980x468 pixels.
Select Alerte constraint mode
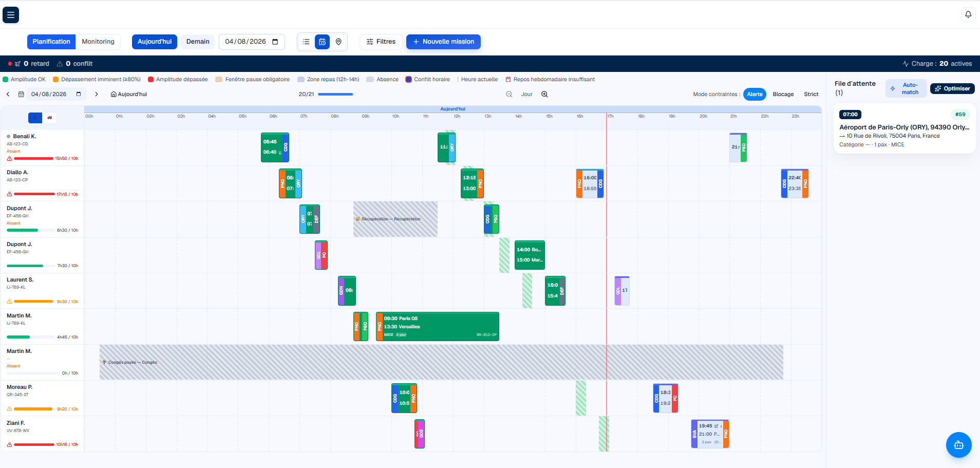point(755,94)
